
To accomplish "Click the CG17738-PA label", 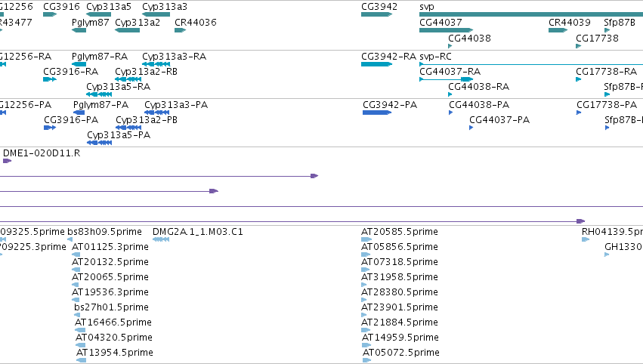I will pyautogui.click(x=607, y=104).
